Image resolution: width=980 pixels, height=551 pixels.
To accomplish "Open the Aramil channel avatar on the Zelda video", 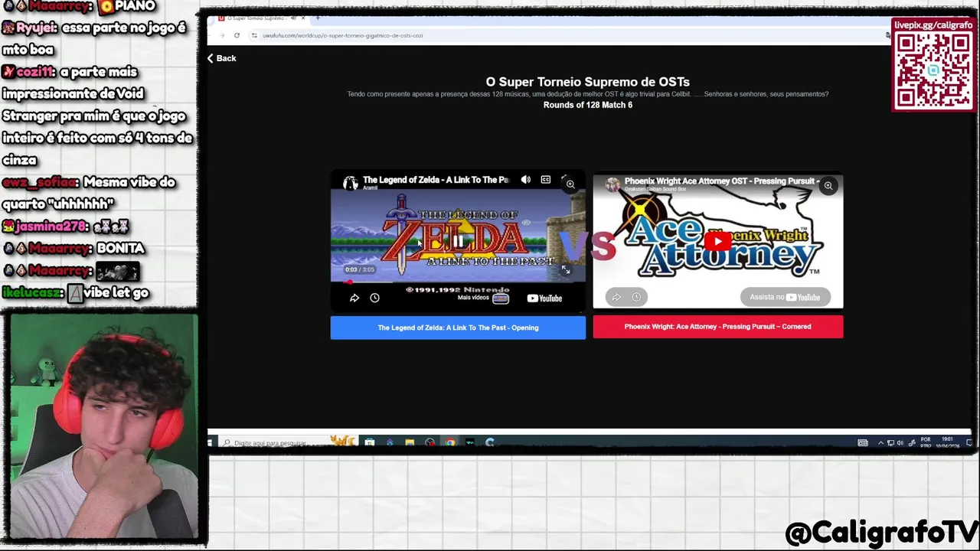I will pyautogui.click(x=351, y=183).
